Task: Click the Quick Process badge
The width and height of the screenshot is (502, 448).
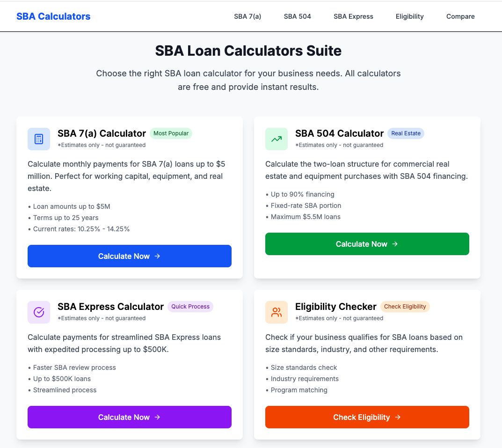Action: [190, 306]
